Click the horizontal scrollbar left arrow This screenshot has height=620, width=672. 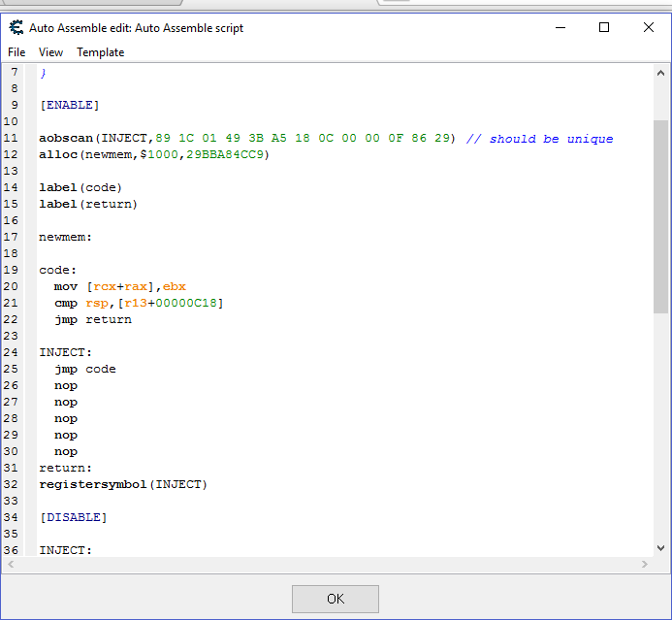pos(11,565)
